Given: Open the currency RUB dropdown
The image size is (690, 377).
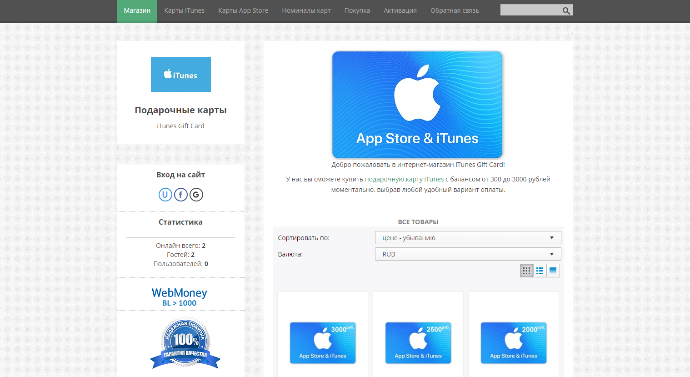Looking at the screenshot, I should 468,254.
